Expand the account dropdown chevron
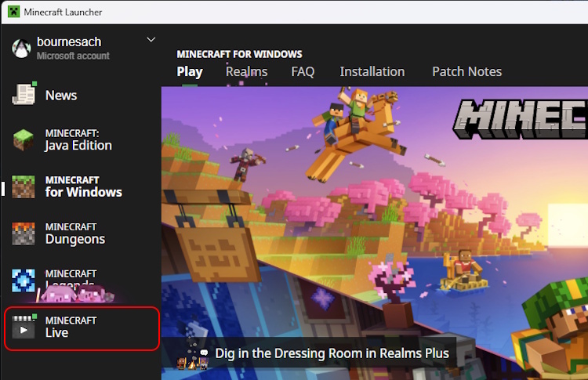This screenshot has height=380, width=588. pos(151,40)
